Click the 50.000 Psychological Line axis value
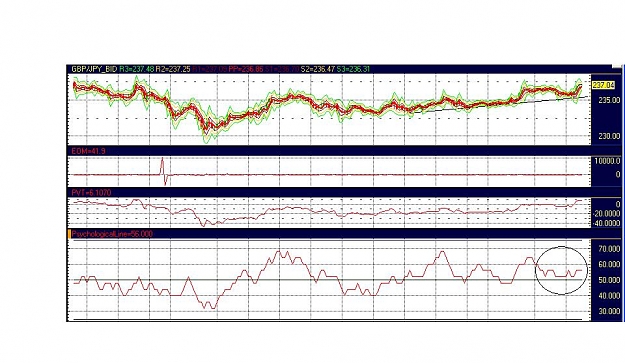The width and height of the screenshot is (625, 363). 609,280
